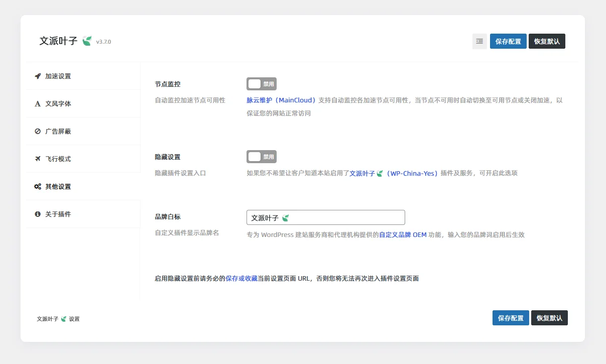The image size is (606, 364).
Task: Click the top 保存配置 button
Action: pos(508,41)
